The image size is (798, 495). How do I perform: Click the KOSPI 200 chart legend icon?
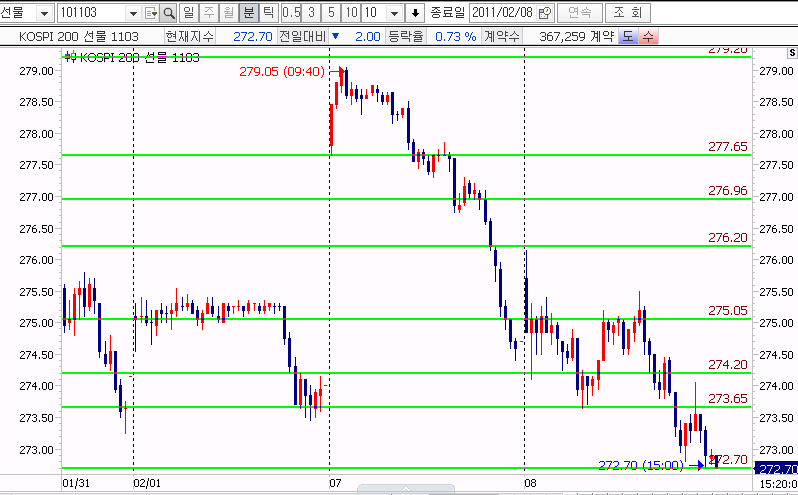pos(70,57)
